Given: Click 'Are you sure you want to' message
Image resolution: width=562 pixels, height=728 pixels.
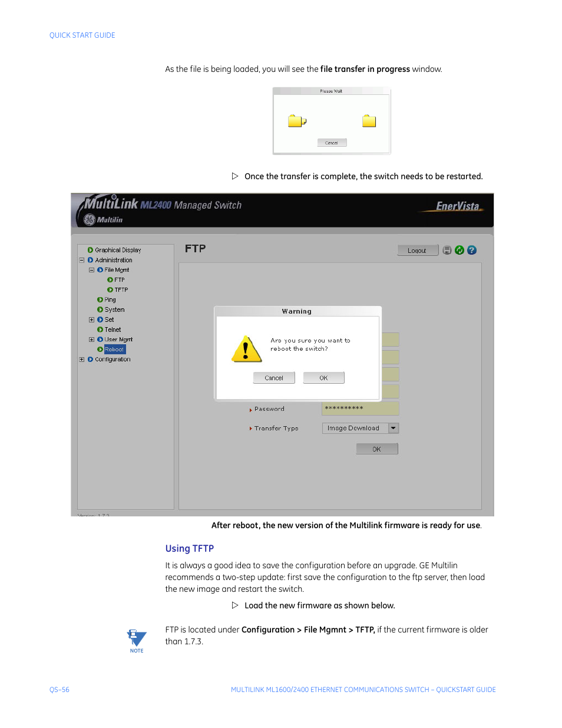Looking at the screenshot, I should pyautogui.click(x=310, y=341).
